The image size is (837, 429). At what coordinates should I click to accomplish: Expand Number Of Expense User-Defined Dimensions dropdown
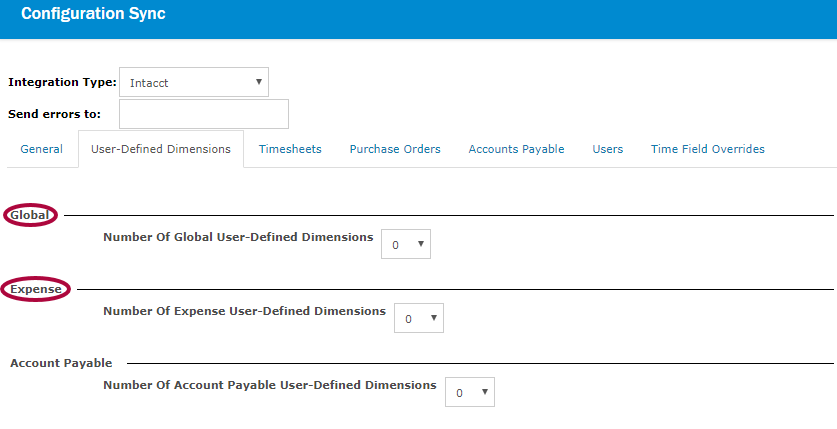click(x=418, y=318)
